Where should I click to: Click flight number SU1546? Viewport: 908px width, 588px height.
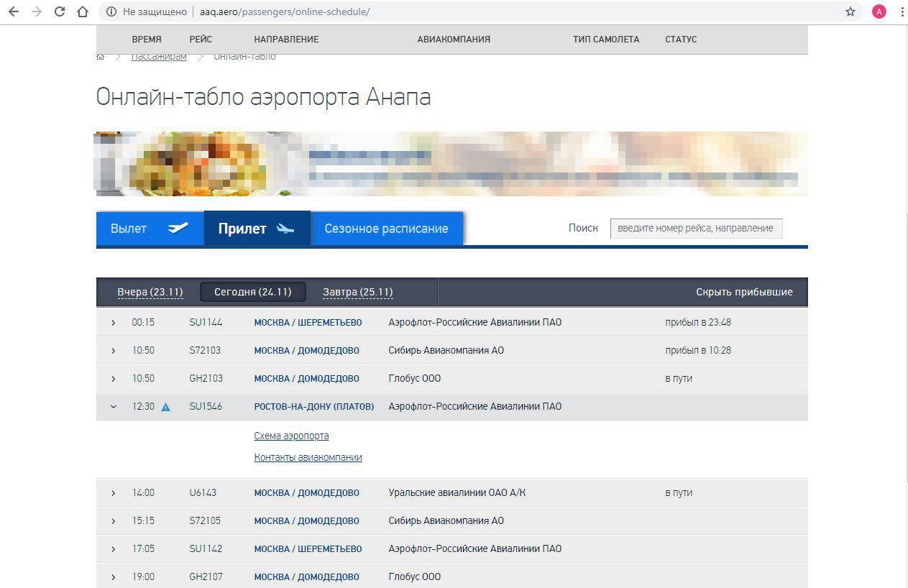coord(206,407)
